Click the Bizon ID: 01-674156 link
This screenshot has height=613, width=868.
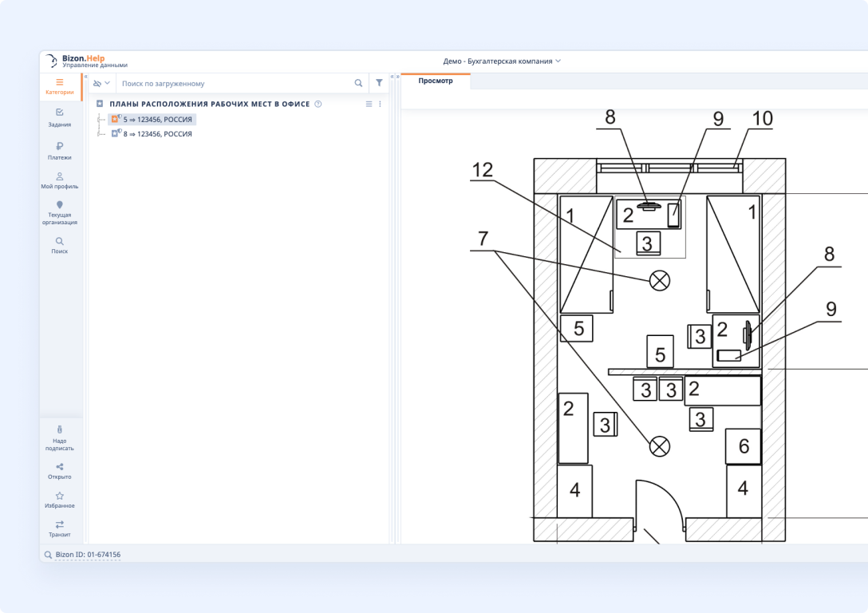point(88,554)
